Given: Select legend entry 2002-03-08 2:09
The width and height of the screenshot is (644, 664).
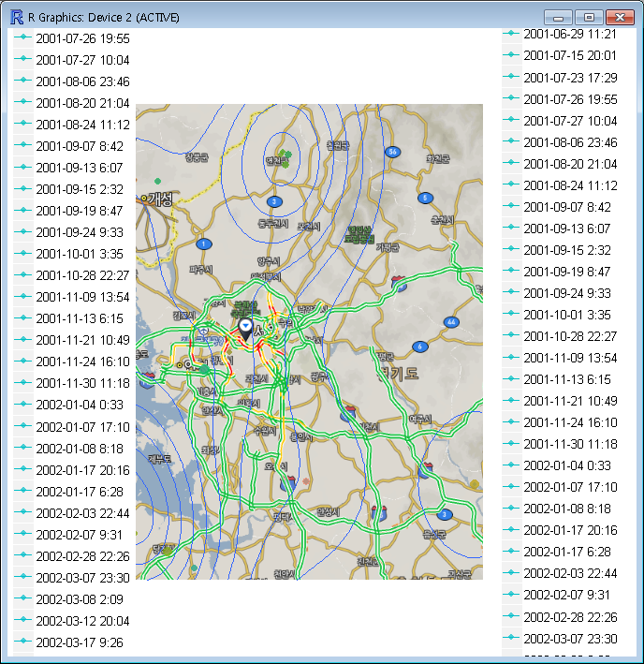Looking at the screenshot, I should (x=80, y=599).
